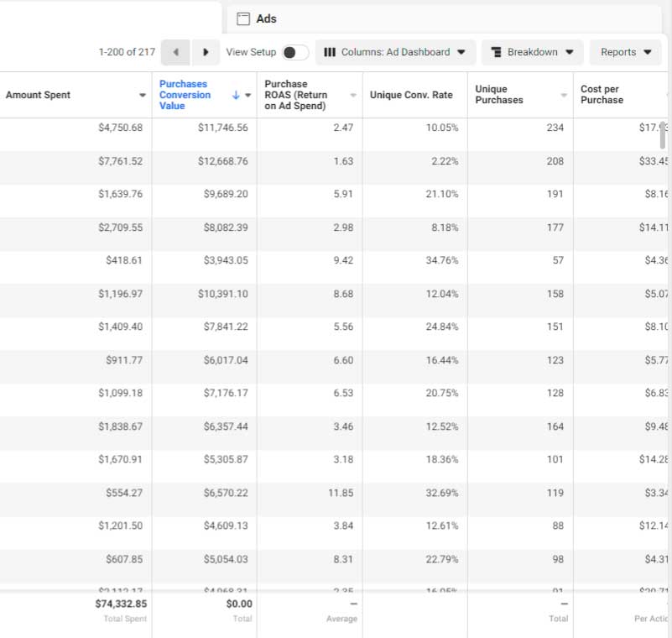Open the Reports dropdown

625,52
